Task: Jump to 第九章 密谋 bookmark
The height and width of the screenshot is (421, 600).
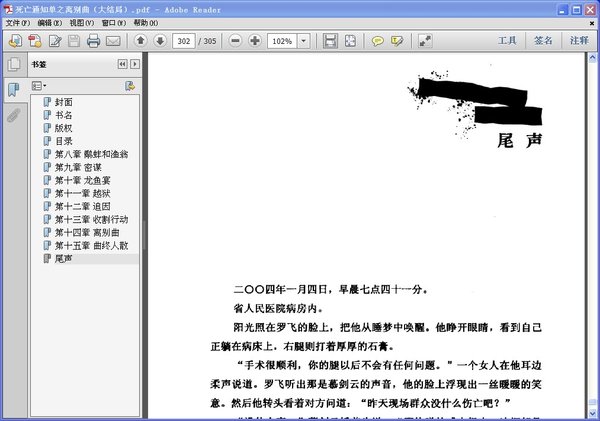Action: point(78,167)
